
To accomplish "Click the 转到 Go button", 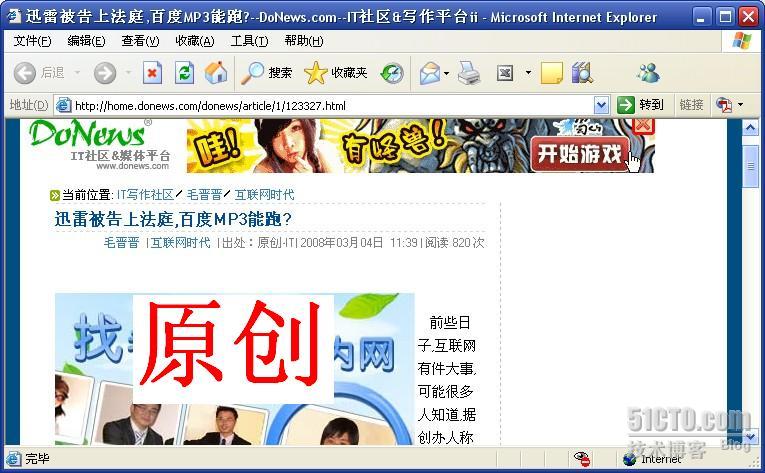I will pyautogui.click(x=641, y=105).
